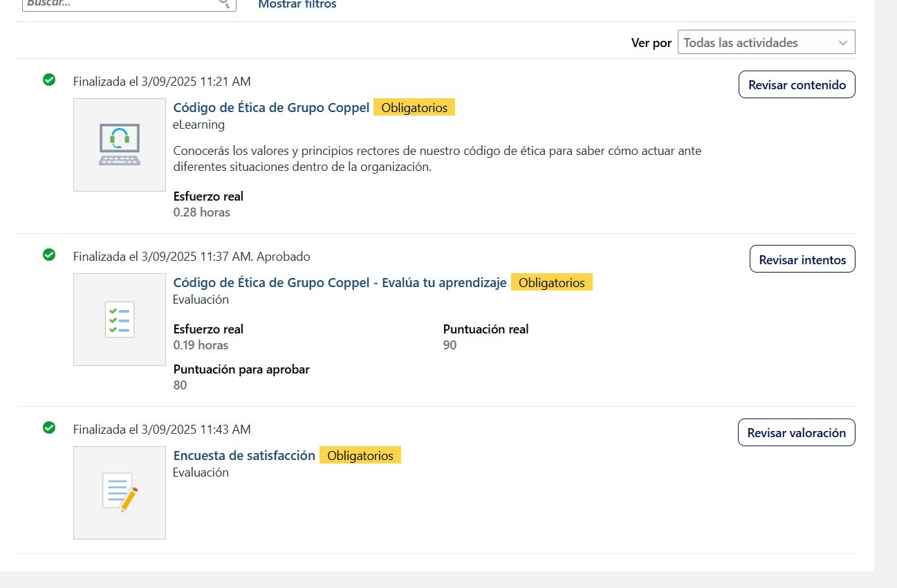Click green checkmark beside Finalizada 11:37 AM
Screen dimensions: 897x588
pos(49,255)
